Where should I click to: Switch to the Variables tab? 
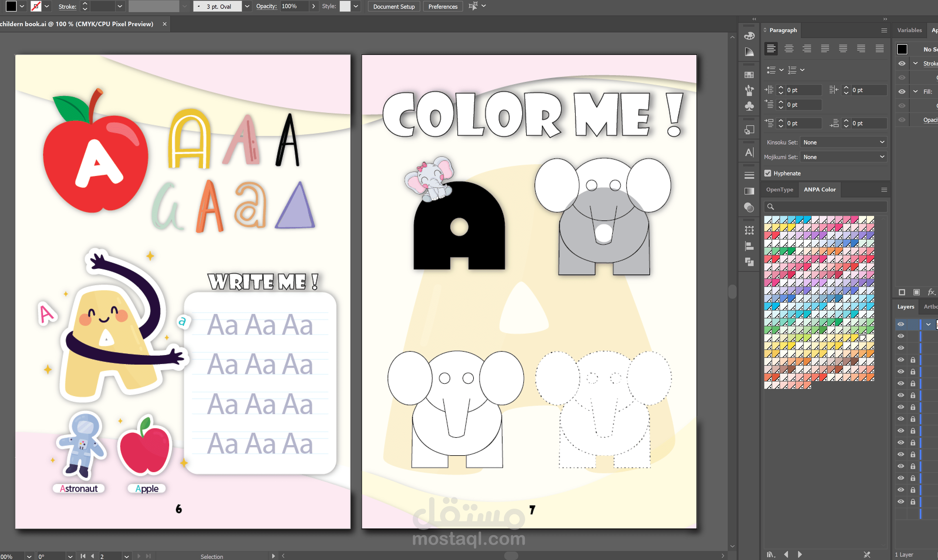[x=909, y=30]
